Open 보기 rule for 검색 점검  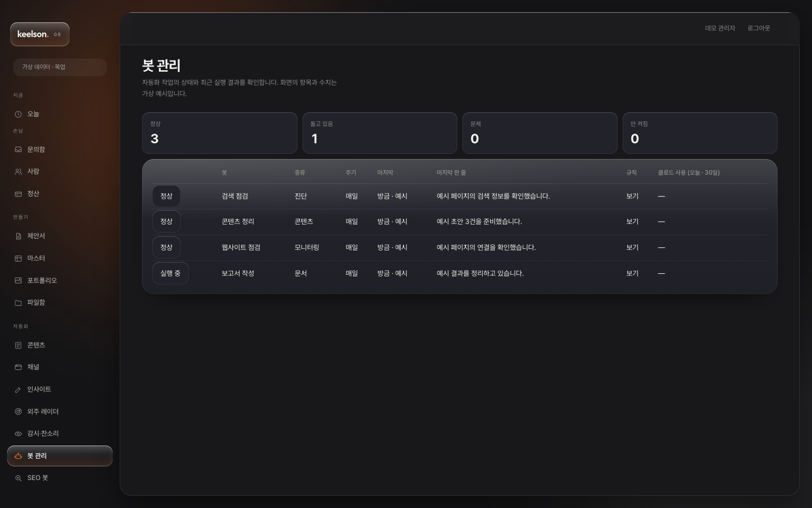point(632,196)
